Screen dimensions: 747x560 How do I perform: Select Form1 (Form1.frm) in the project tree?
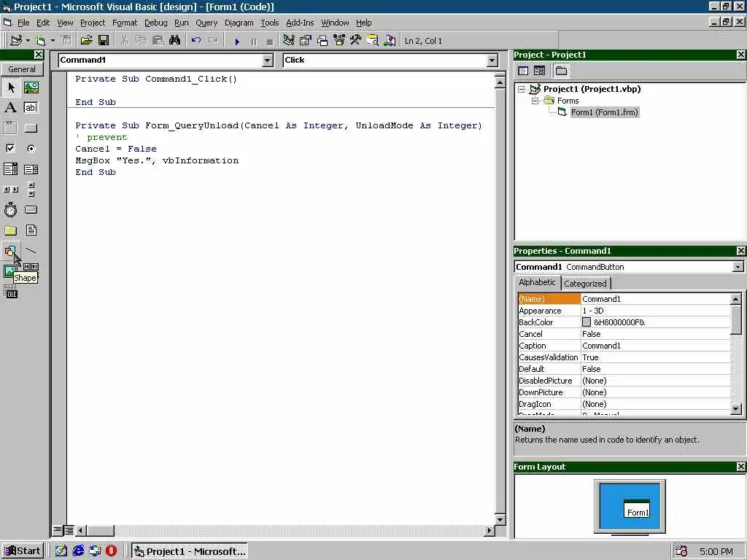coord(604,112)
